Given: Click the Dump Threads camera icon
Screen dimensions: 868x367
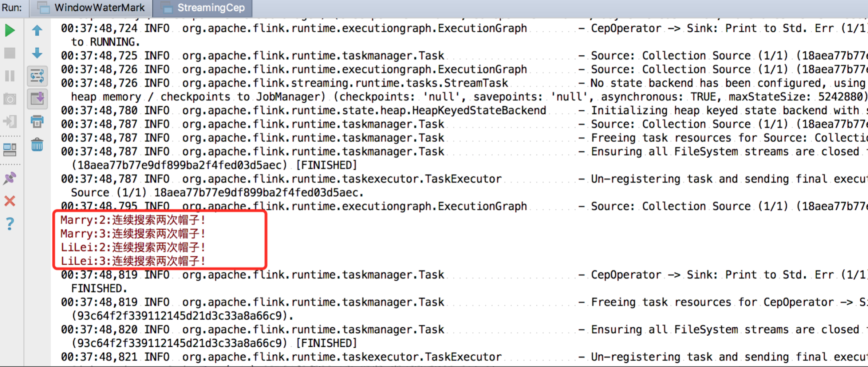Looking at the screenshot, I should (10, 99).
